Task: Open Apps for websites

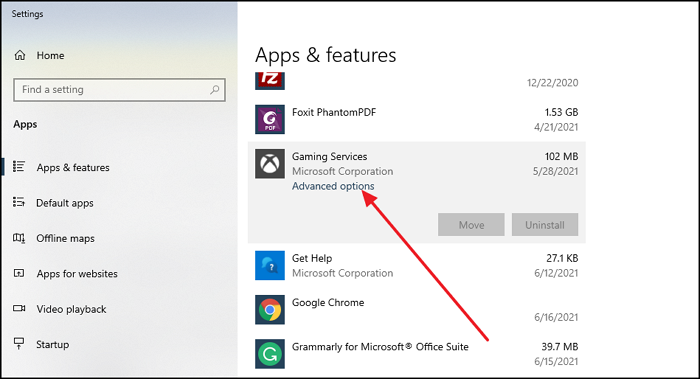Action: click(x=77, y=274)
